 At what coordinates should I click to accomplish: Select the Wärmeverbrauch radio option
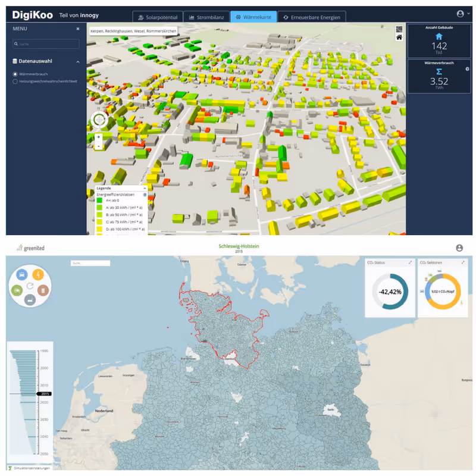(x=15, y=74)
